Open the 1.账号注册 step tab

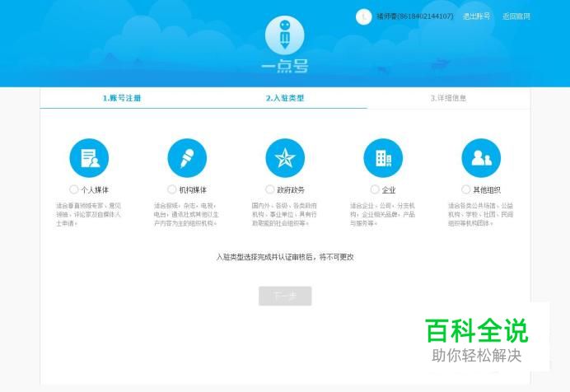(x=122, y=98)
